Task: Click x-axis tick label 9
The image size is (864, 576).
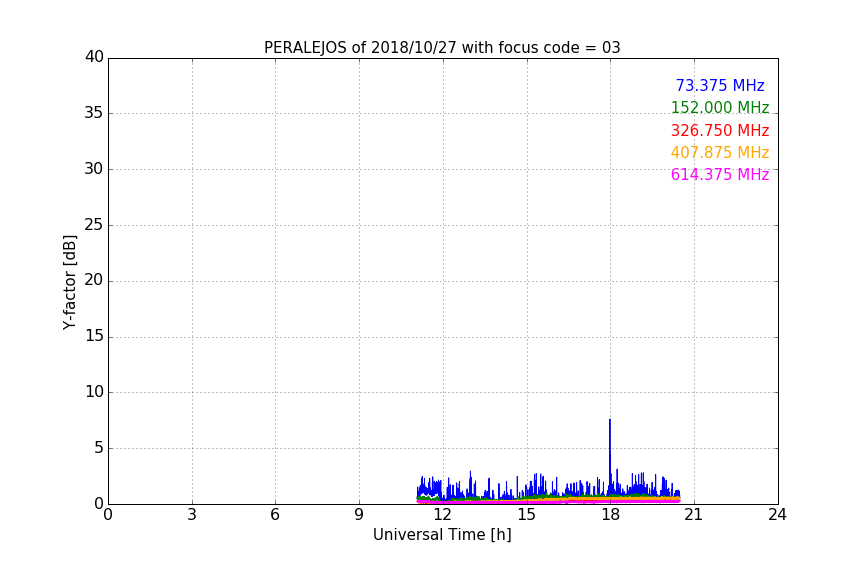Action: pyautogui.click(x=359, y=515)
